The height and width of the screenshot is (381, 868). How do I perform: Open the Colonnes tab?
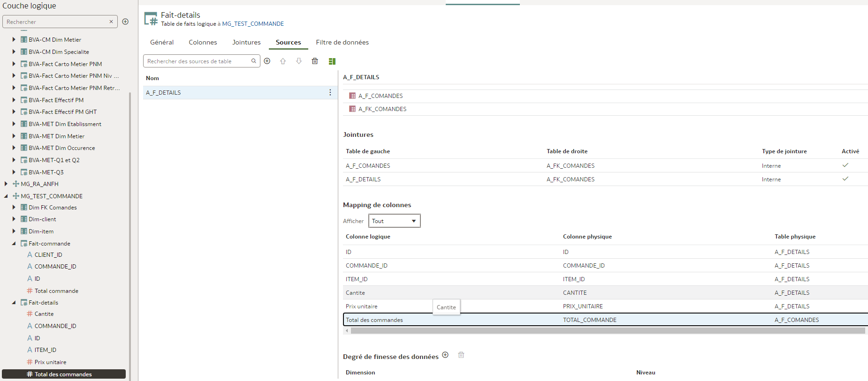tap(203, 42)
